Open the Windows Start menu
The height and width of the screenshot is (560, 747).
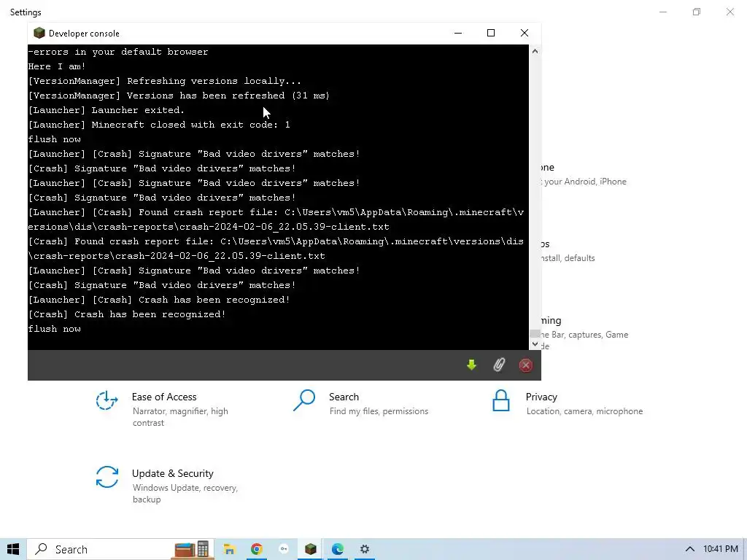[13, 549]
